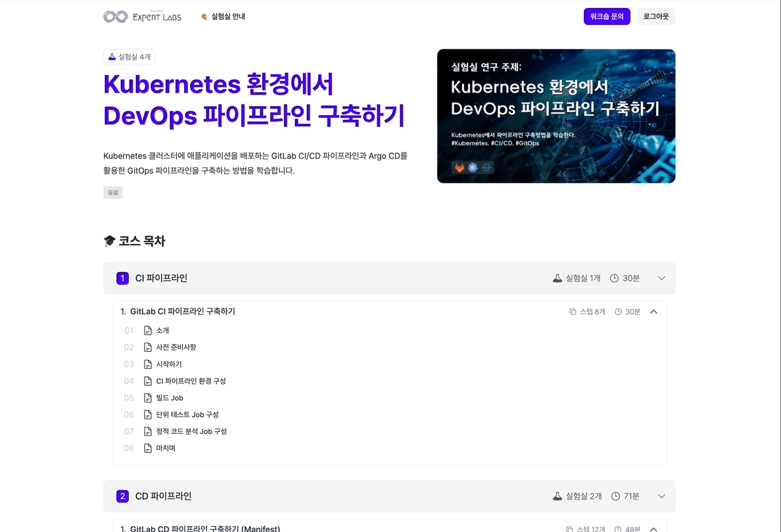781x532 pixels.
Task: Click the graduation cap icon by 코스 목차
Action: point(109,241)
